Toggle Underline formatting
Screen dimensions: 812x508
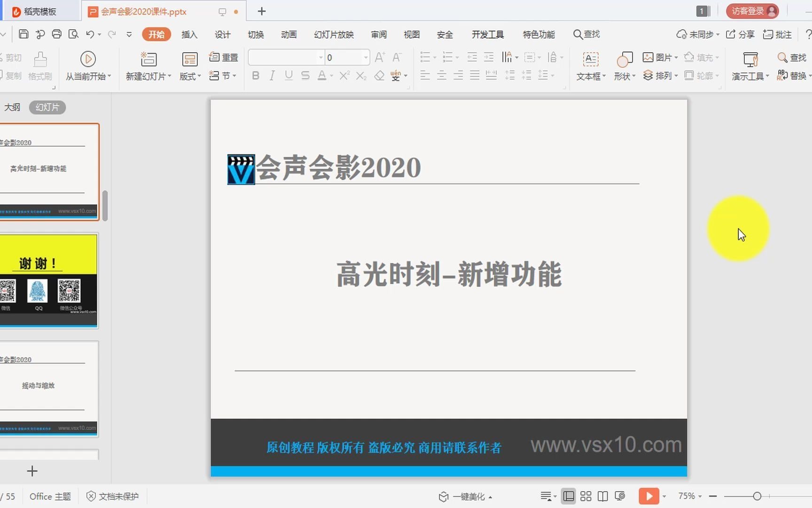tap(289, 75)
